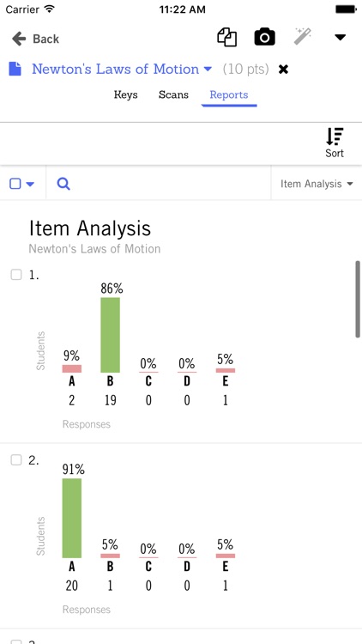Screen dimensions: 362x644
Task: Tap the Sort icon
Action: (x=335, y=143)
